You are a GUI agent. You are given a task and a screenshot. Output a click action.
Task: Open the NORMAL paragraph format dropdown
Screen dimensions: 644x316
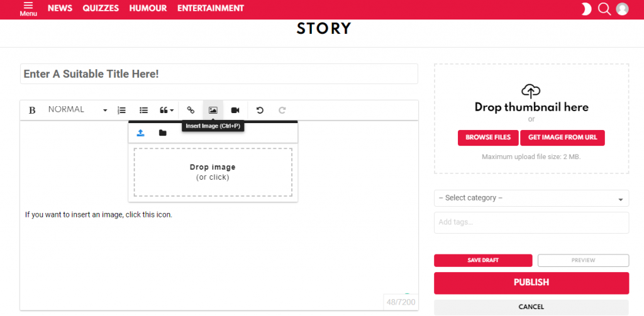click(77, 110)
